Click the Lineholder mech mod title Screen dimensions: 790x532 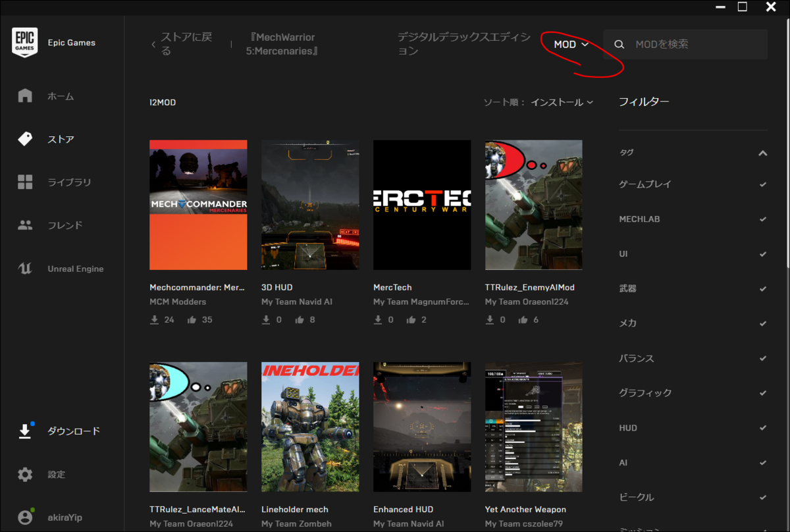(295, 510)
